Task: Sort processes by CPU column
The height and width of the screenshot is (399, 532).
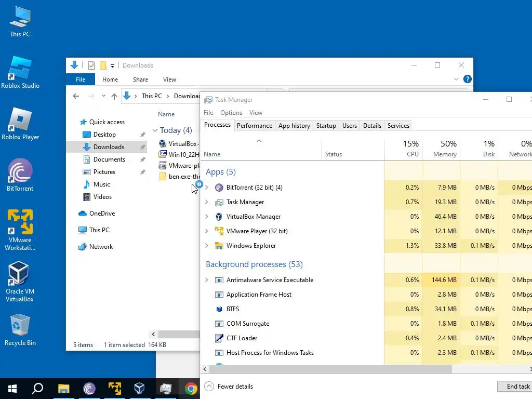Action: point(403,149)
